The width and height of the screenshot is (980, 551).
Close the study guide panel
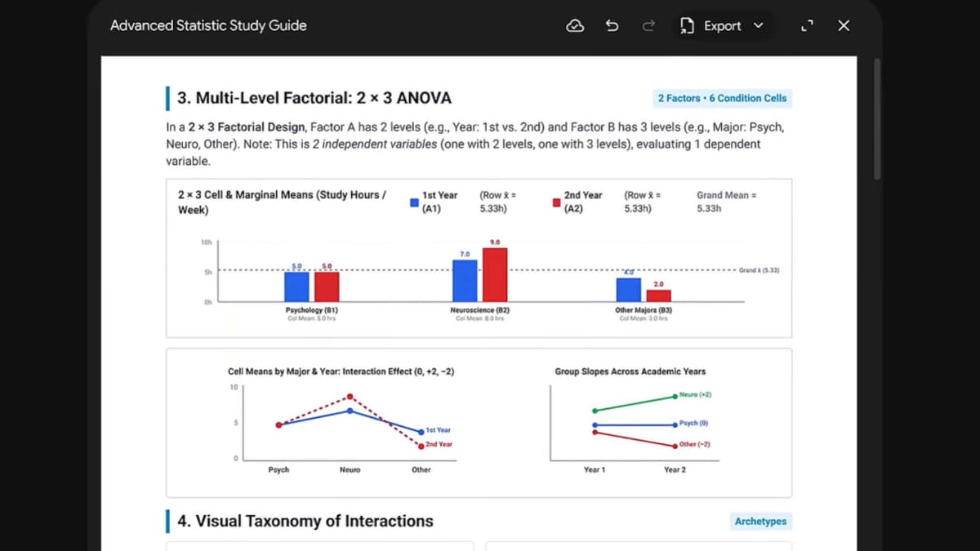[844, 26]
